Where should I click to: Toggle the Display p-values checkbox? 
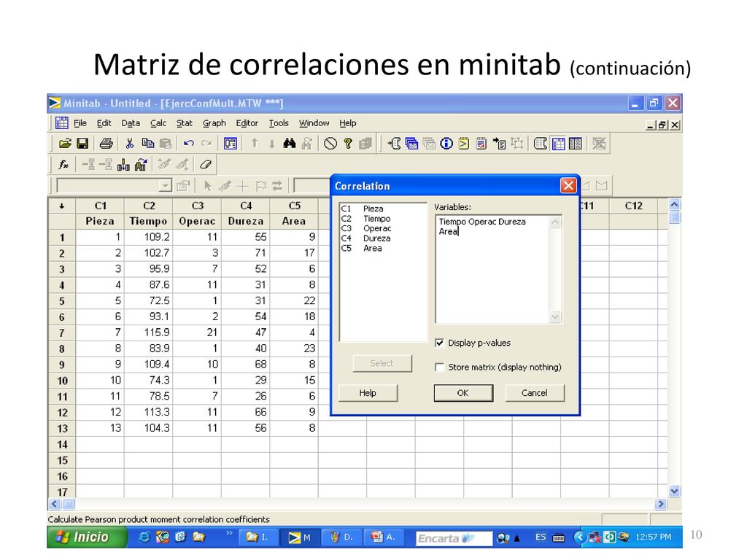[440, 343]
